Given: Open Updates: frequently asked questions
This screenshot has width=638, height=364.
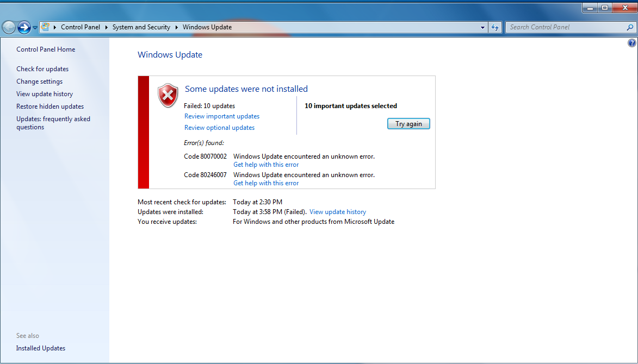Looking at the screenshot, I should click(x=53, y=123).
